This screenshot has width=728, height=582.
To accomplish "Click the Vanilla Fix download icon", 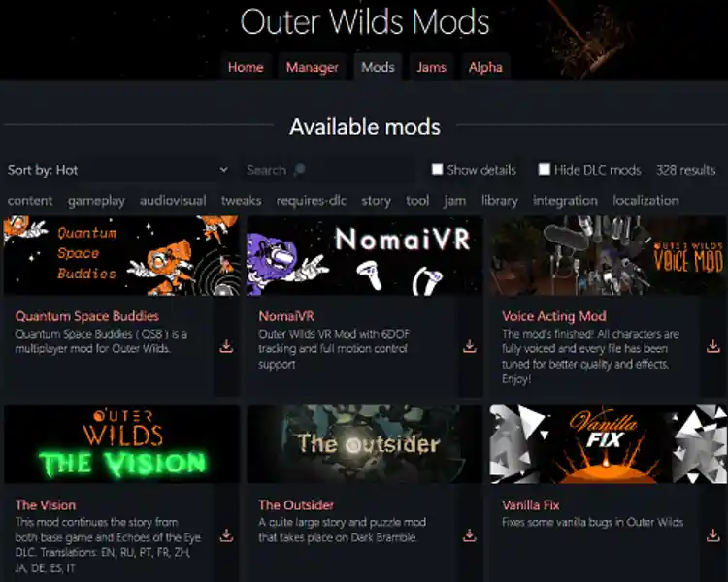I will click(x=713, y=535).
